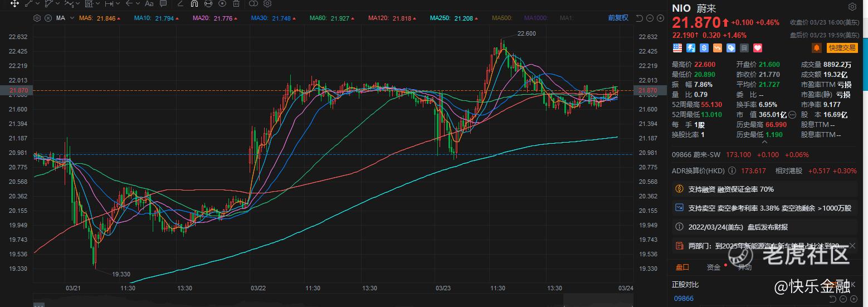
Task: Open the 支持融资 margin rate row
Action: (x=765, y=189)
